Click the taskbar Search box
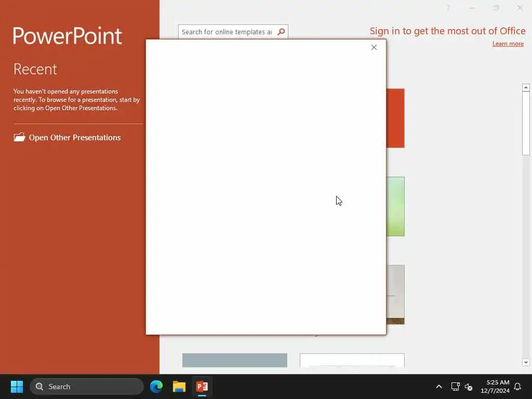The image size is (532, 399). 87,387
